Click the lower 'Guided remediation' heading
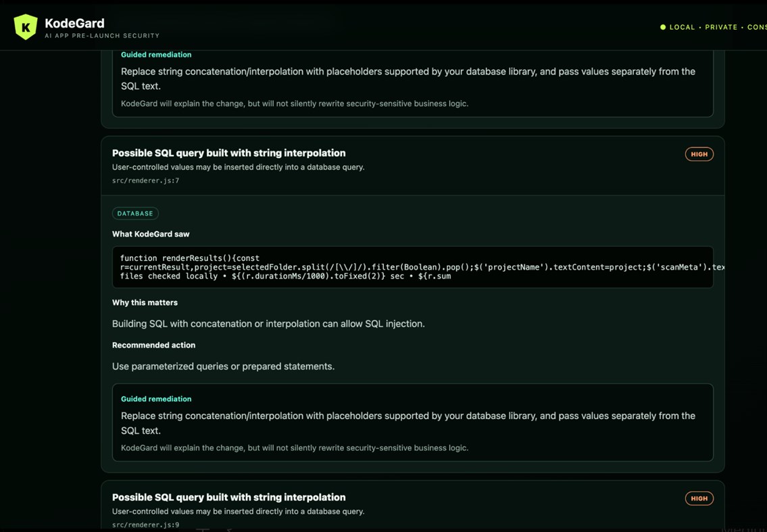 [x=156, y=399]
